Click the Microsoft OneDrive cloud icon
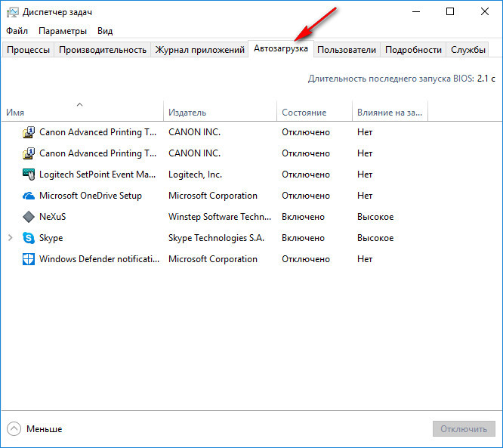Screen dimensions: 503x448 (x=29, y=196)
